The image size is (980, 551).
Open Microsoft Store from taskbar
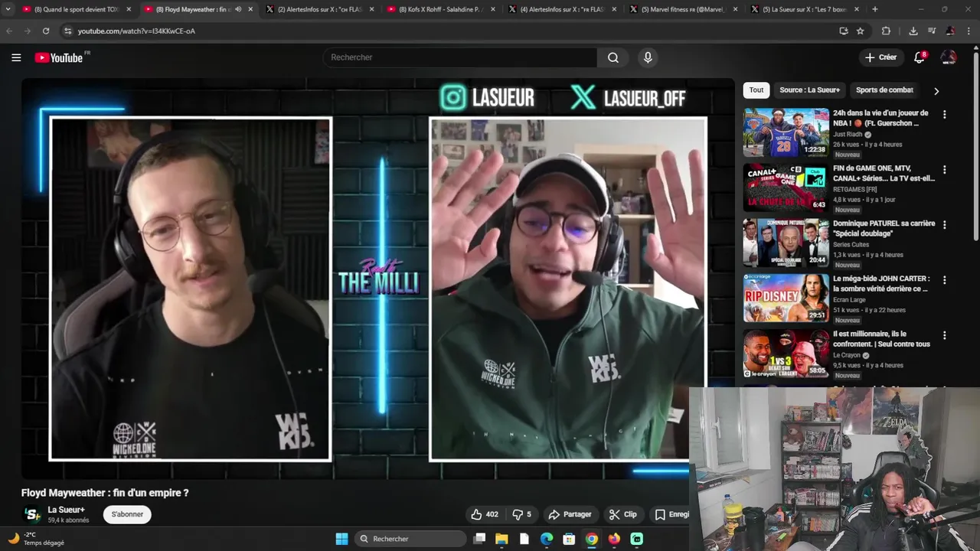point(569,539)
